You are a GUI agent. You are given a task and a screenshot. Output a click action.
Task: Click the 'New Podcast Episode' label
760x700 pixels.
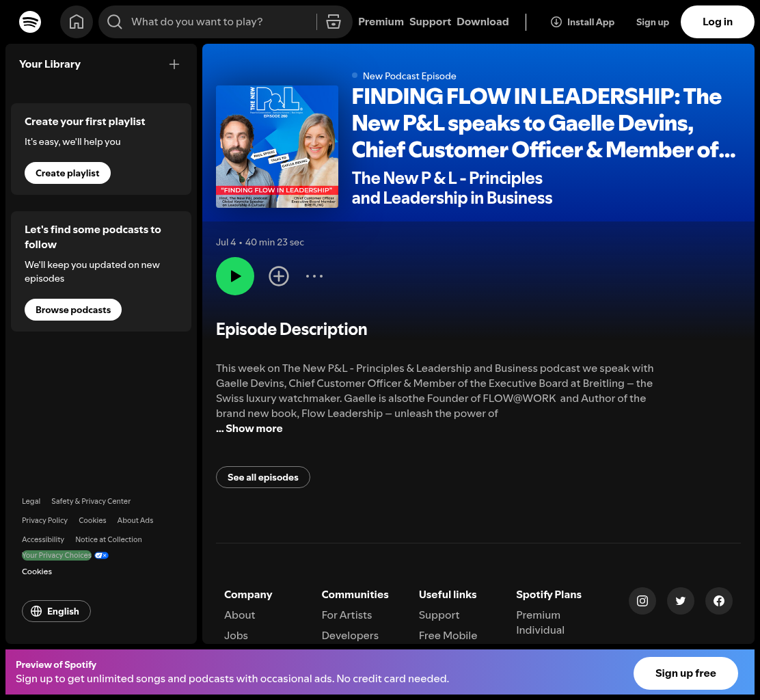tap(409, 76)
